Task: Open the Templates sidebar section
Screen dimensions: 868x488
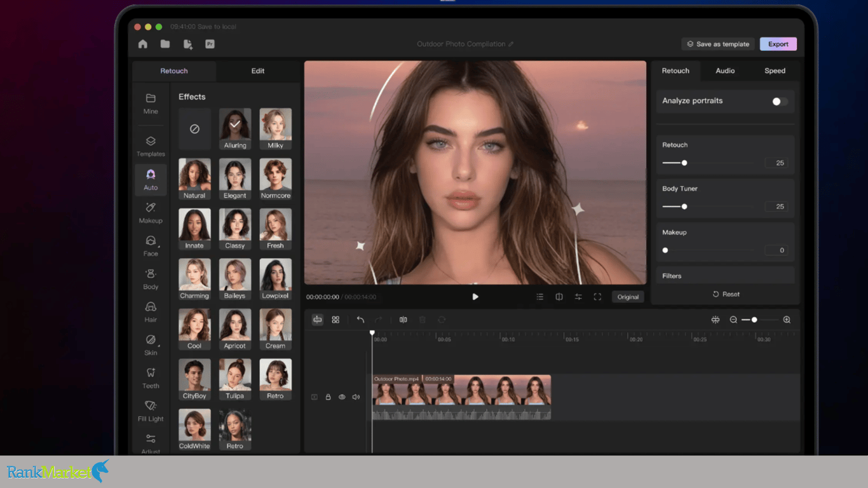Action: (x=151, y=146)
